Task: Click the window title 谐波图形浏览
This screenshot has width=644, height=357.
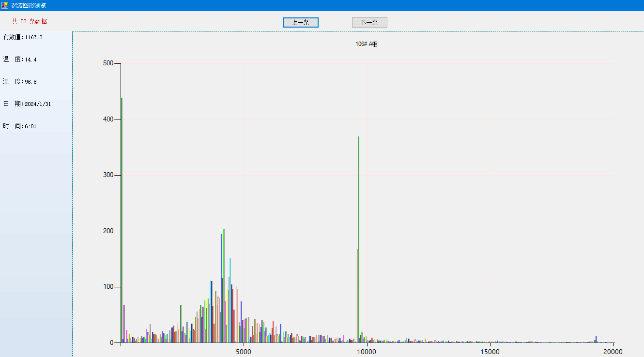Action: (x=29, y=5)
